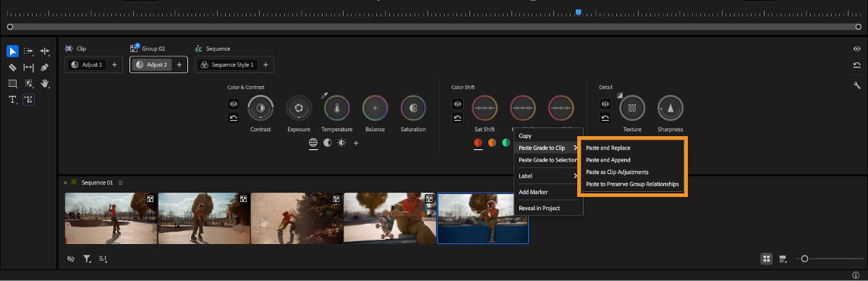Select the Hand tool
This screenshot has width=868, height=281.
tap(45, 83)
